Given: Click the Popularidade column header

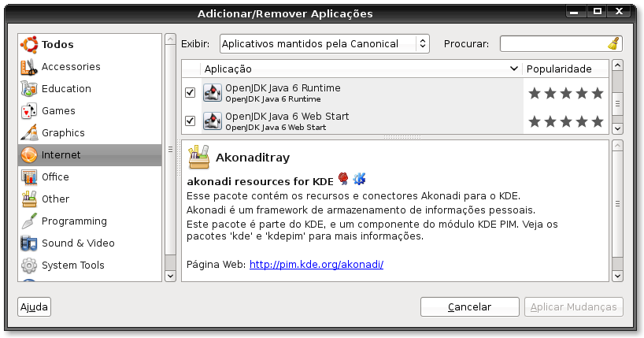Looking at the screenshot, I should (x=565, y=69).
